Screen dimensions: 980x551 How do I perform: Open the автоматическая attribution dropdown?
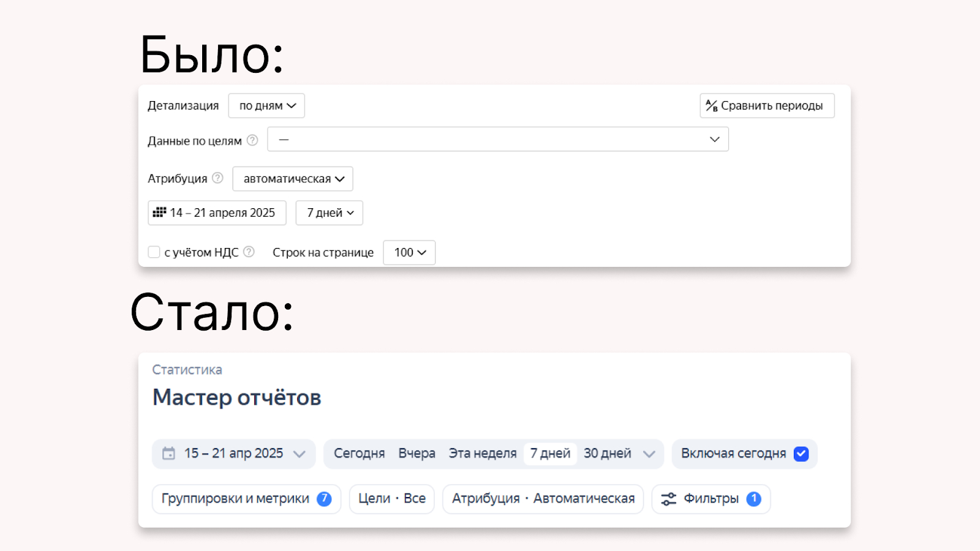pyautogui.click(x=293, y=179)
